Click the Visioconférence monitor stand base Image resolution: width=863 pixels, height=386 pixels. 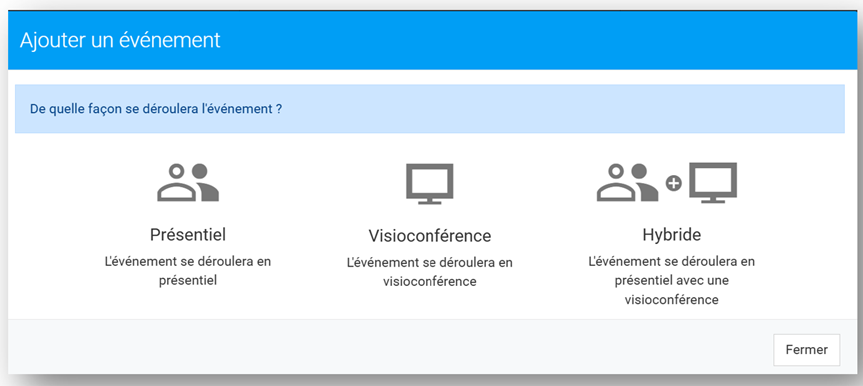point(429,202)
